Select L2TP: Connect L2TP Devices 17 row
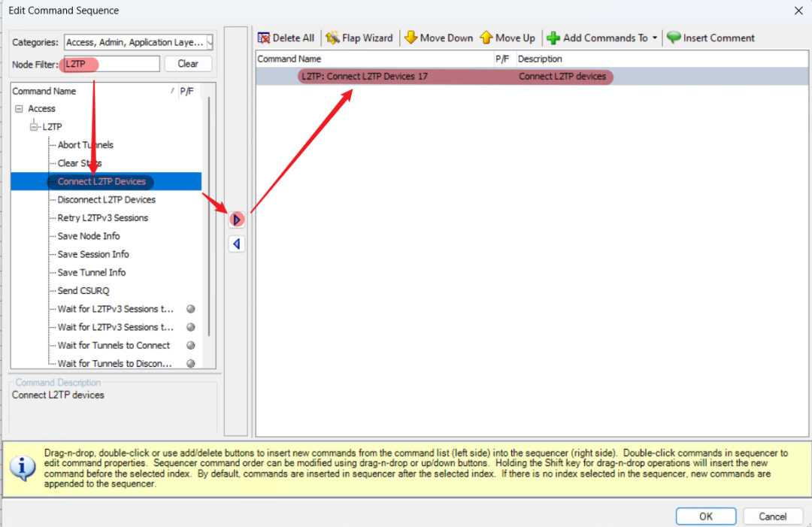Screen dimensions: 812x527 point(364,76)
